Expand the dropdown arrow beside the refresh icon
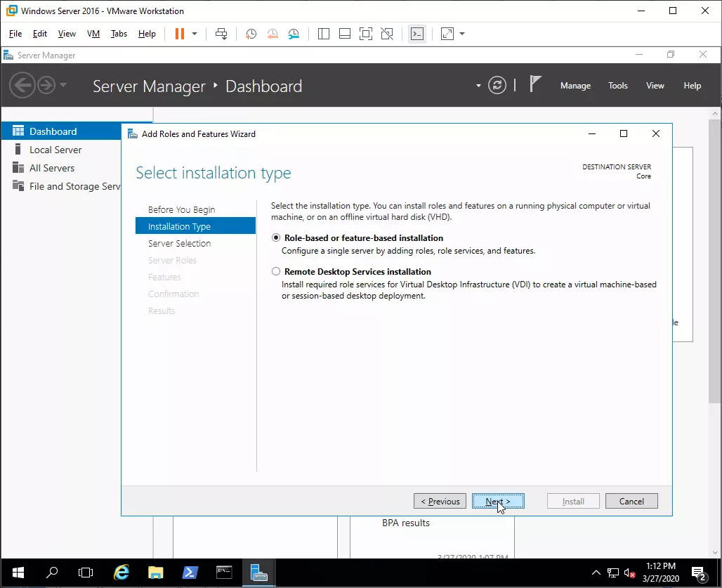This screenshot has height=588, width=722. (x=478, y=86)
